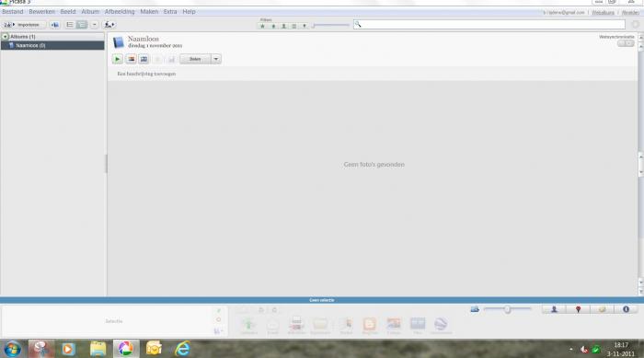Open the Maken menu
The image size is (644, 358).
click(x=149, y=12)
